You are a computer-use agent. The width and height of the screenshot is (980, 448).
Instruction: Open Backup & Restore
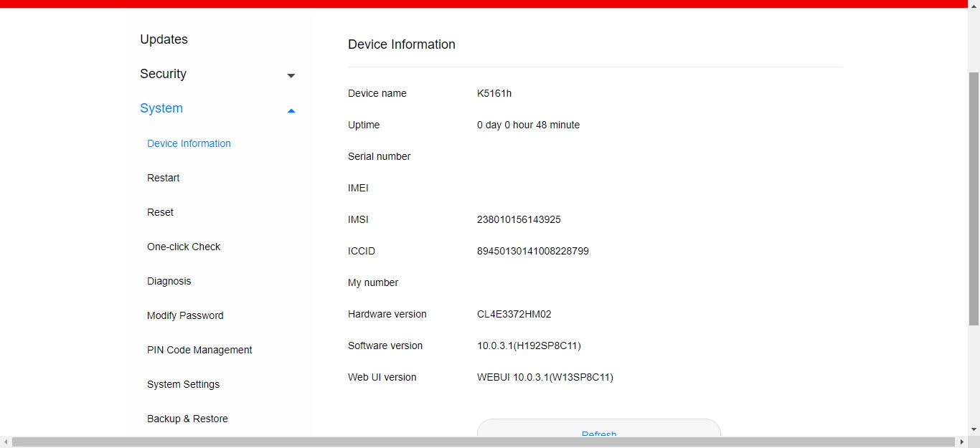coord(187,419)
